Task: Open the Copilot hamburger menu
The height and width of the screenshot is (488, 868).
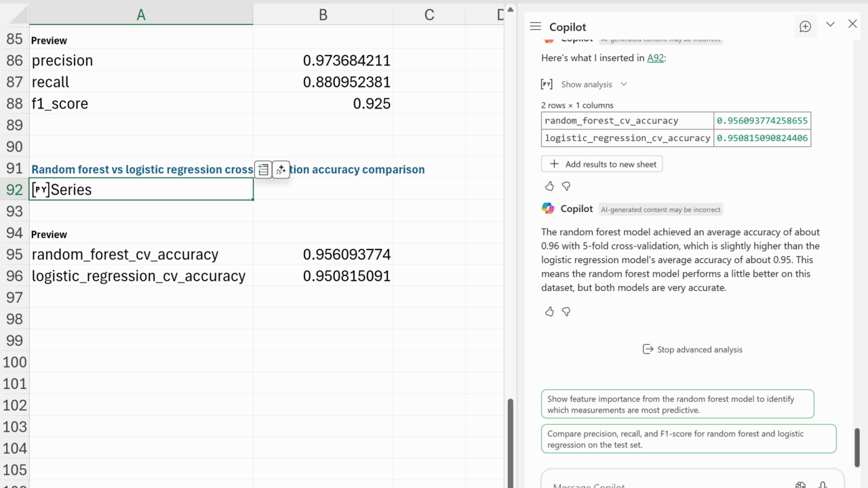Action: (535, 26)
